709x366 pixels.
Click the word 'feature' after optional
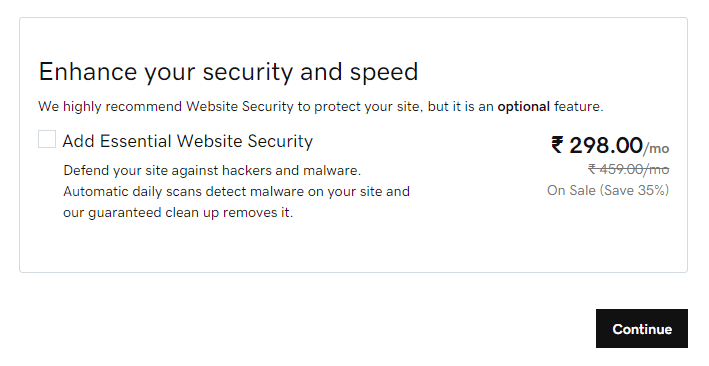click(578, 106)
